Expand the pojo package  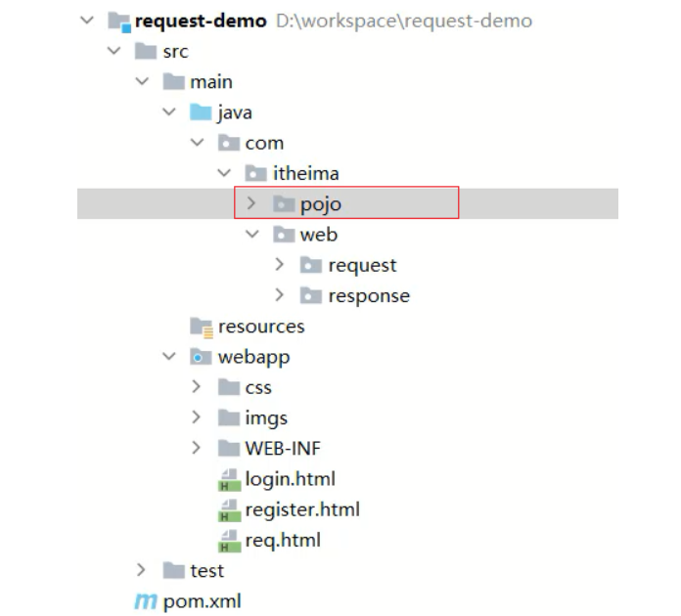coord(251,204)
